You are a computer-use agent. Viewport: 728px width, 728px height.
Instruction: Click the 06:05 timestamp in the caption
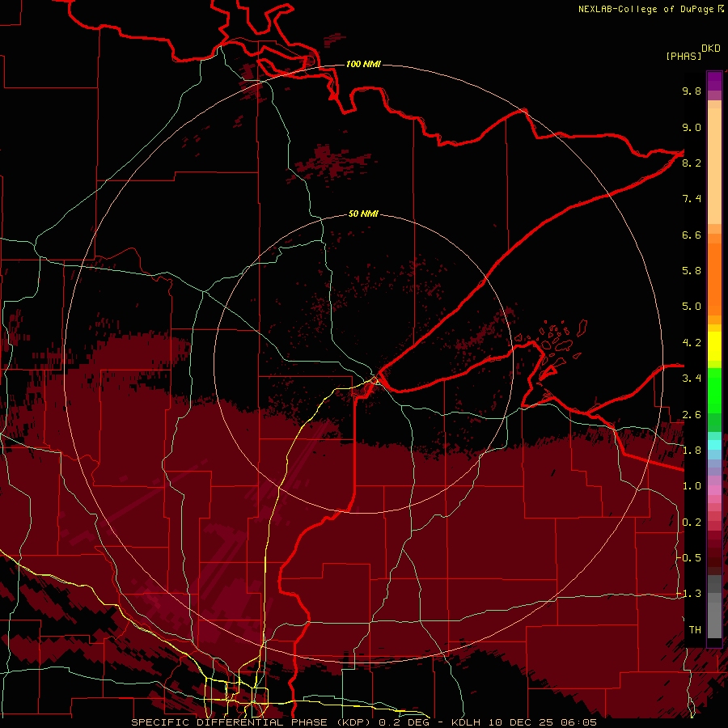click(x=578, y=722)
